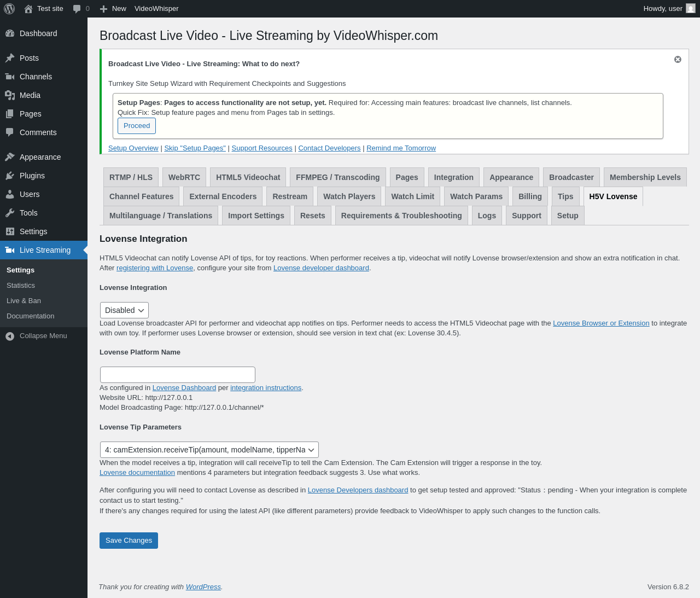Go to the Integration tab
Screen dimensions: 700x598
(454, 177)
